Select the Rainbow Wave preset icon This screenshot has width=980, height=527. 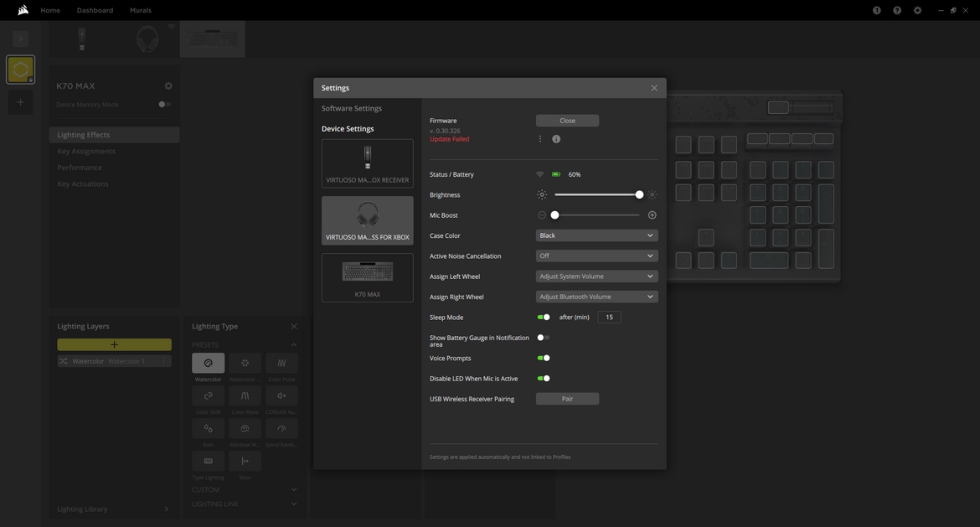pos(245,428)
